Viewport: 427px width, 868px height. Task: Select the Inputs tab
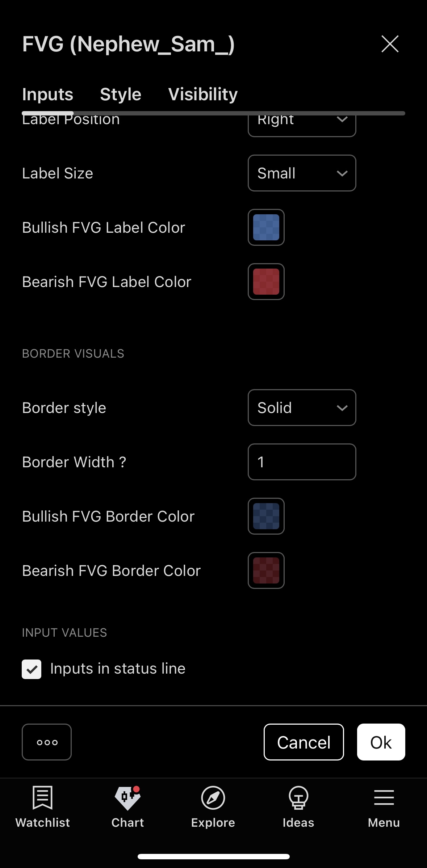[x=48, y=94]
